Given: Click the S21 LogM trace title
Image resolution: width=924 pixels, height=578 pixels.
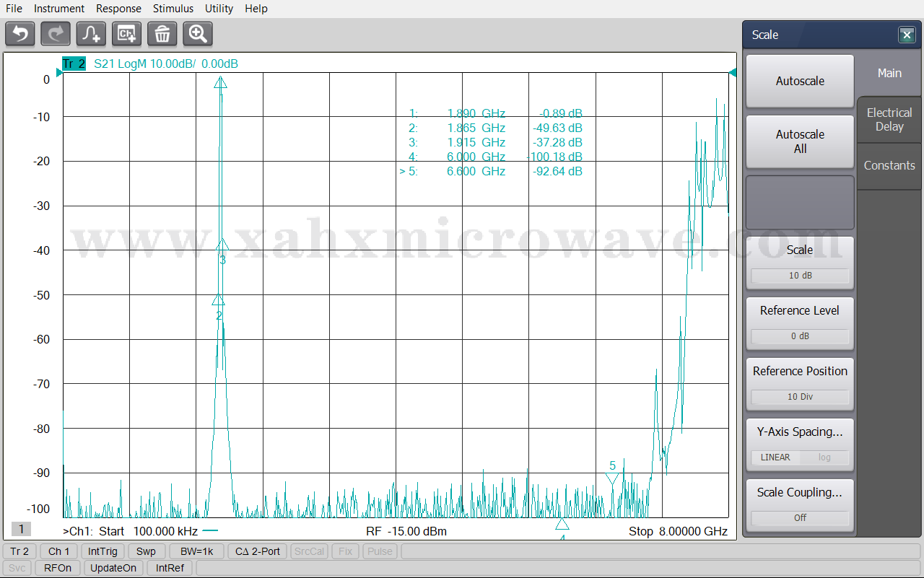Looking at the screenshot, I should coord(166,64).
